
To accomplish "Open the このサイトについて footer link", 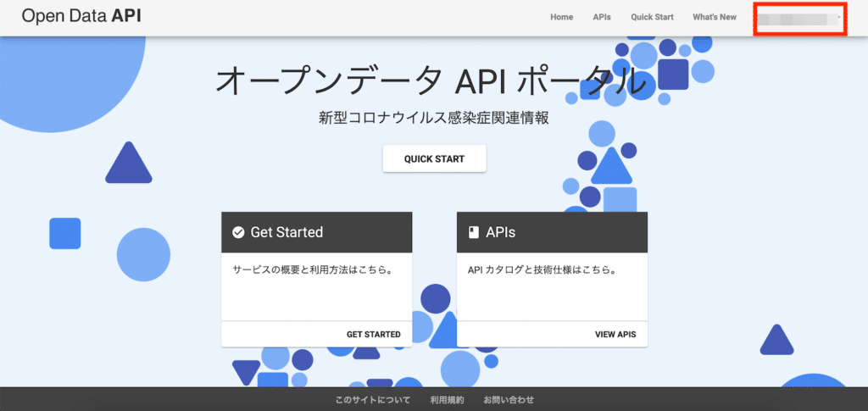I will 373,399.
